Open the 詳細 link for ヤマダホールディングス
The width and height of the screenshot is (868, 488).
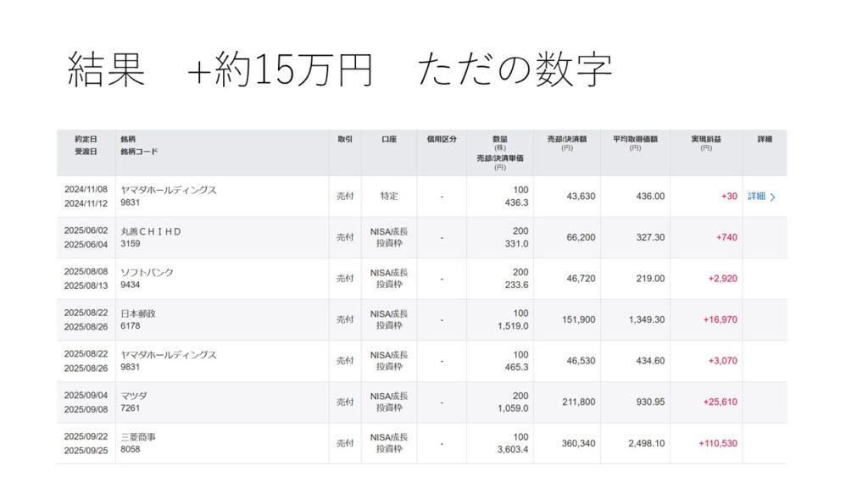pyautogui.click(x=756, y=197)
